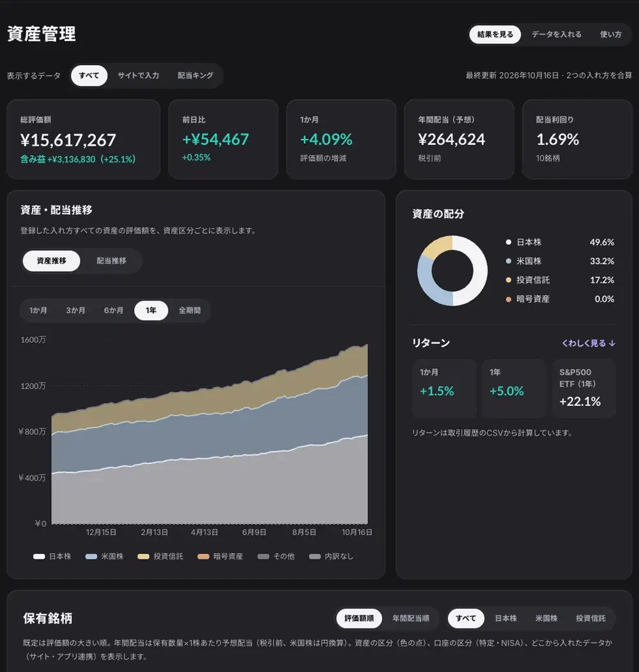Viewport: 639px width, 672px height.
Task: Click the 17.2% value for 投資信託
Action: click(x=602, y=280)
